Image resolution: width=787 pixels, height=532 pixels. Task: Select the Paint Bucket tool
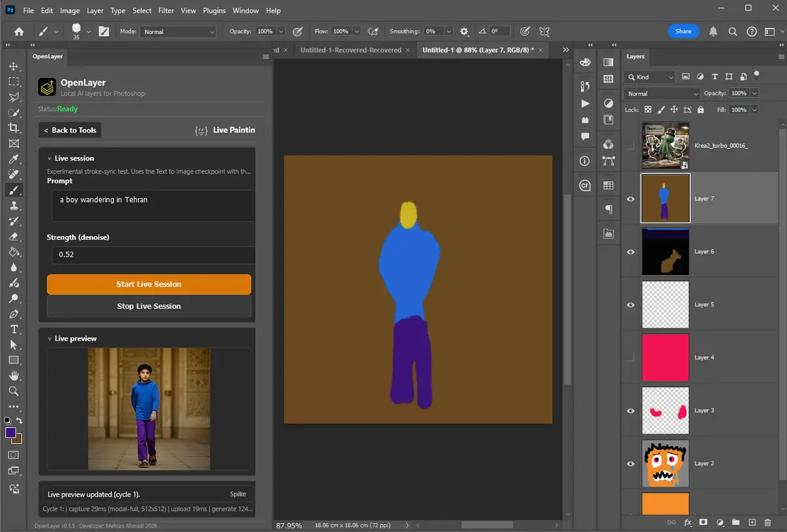(x=14, y=252)
